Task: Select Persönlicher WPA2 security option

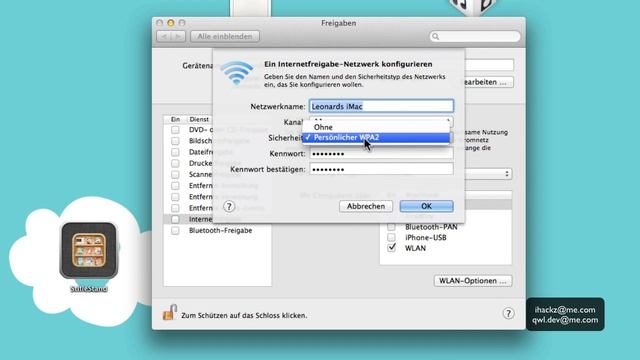Action: 376,138
